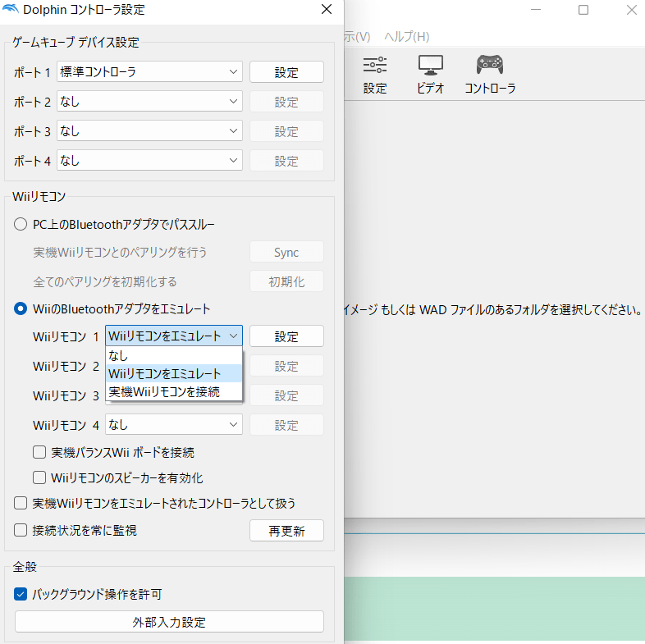This screenshot has height=644, width=645.
Task: Click the 初期化 button
Action: [x=286, y=281]
